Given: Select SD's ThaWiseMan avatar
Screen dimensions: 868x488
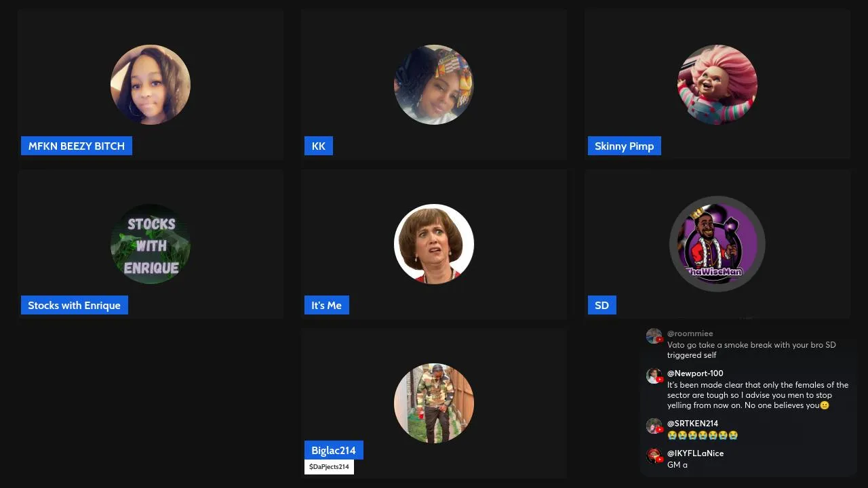Looking at the screenshot, I should (x=717, y=244).
